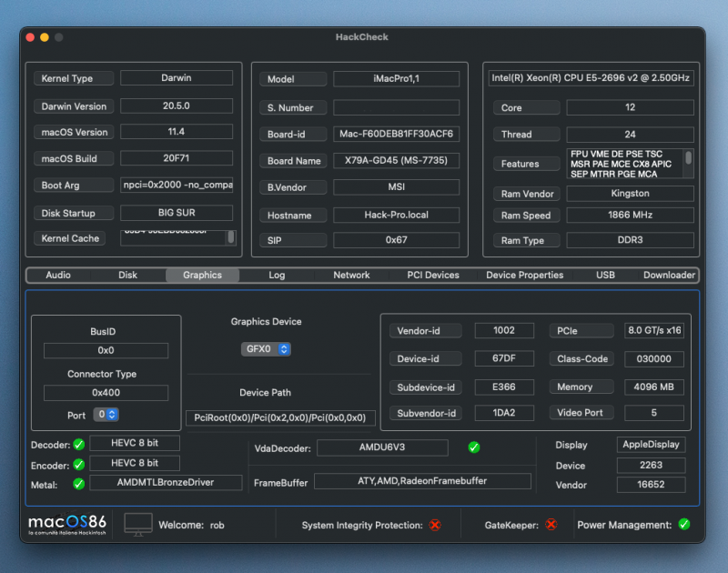Click the Kernel Type label

pyautogui.click(x=74, y=78)
